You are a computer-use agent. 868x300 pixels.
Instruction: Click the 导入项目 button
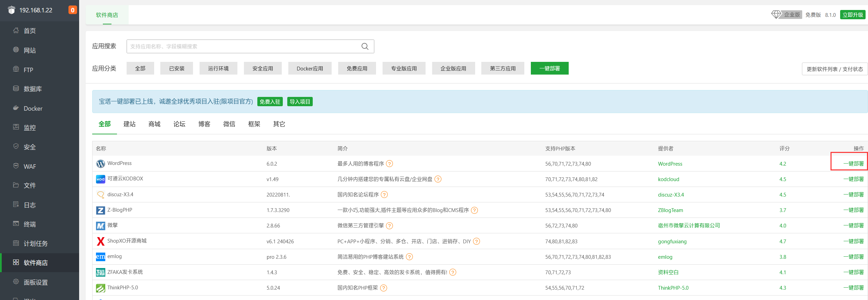pos(300,102)
